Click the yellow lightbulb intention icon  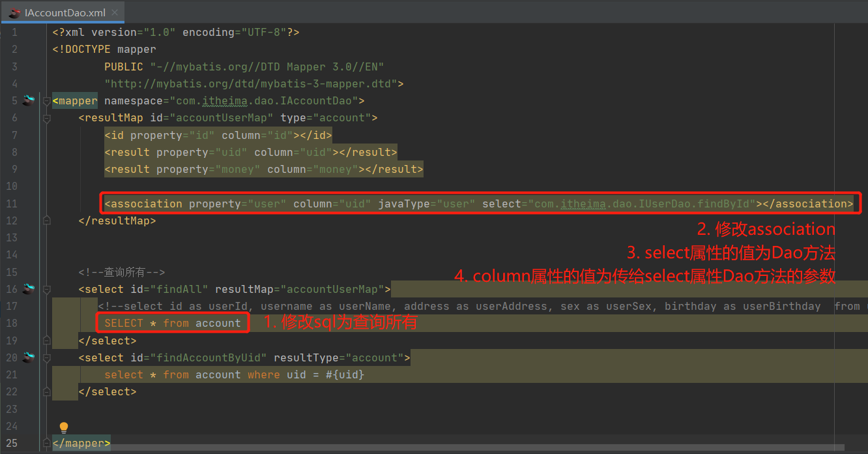click(x=64, y=428)
